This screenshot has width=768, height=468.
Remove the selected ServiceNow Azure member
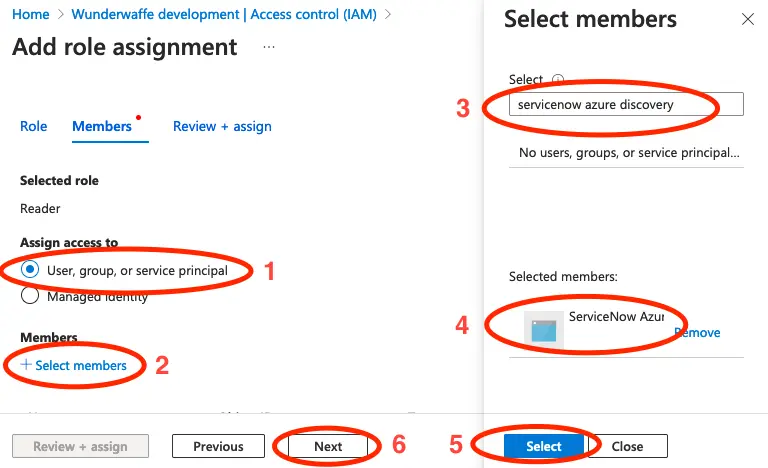point(697,333)
